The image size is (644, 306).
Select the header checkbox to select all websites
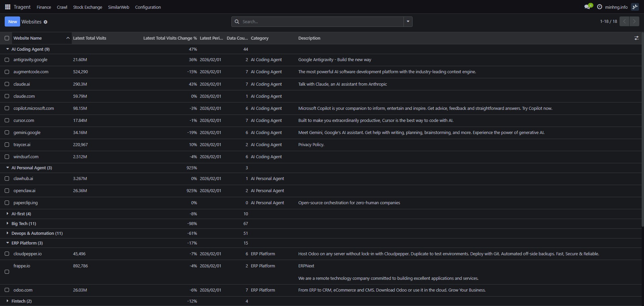click(7, 38)
